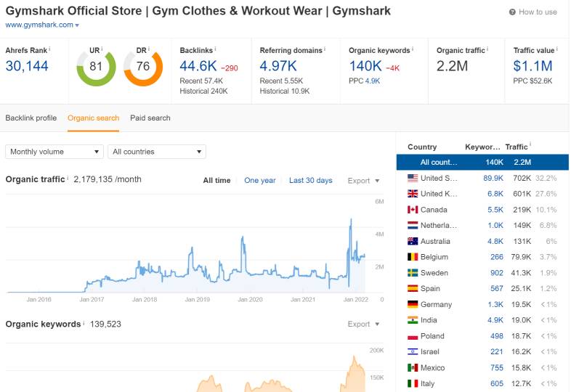The height and width of the screenshot is (392, 571).
Task: Click the Traffic value $1.1M
Action: click(x=532, y=66)
